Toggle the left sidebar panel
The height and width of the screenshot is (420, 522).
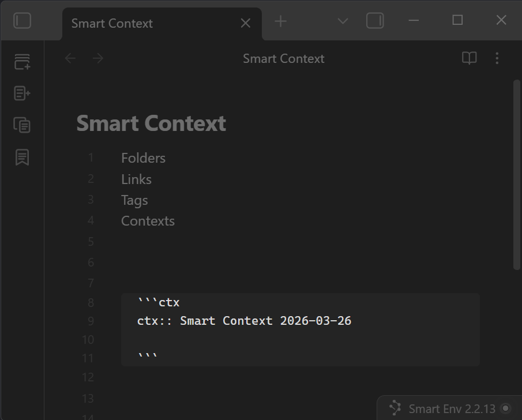(x=22, y=21)
